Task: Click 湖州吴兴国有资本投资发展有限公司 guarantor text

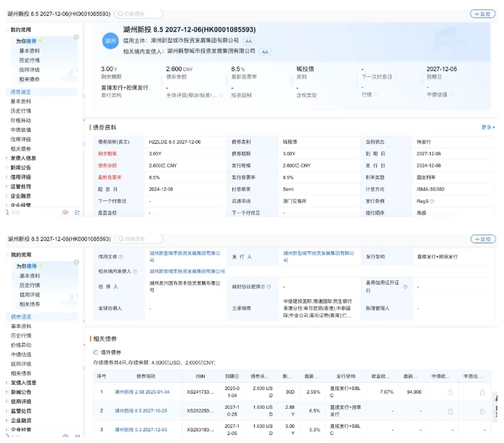Action: (184, 286)
